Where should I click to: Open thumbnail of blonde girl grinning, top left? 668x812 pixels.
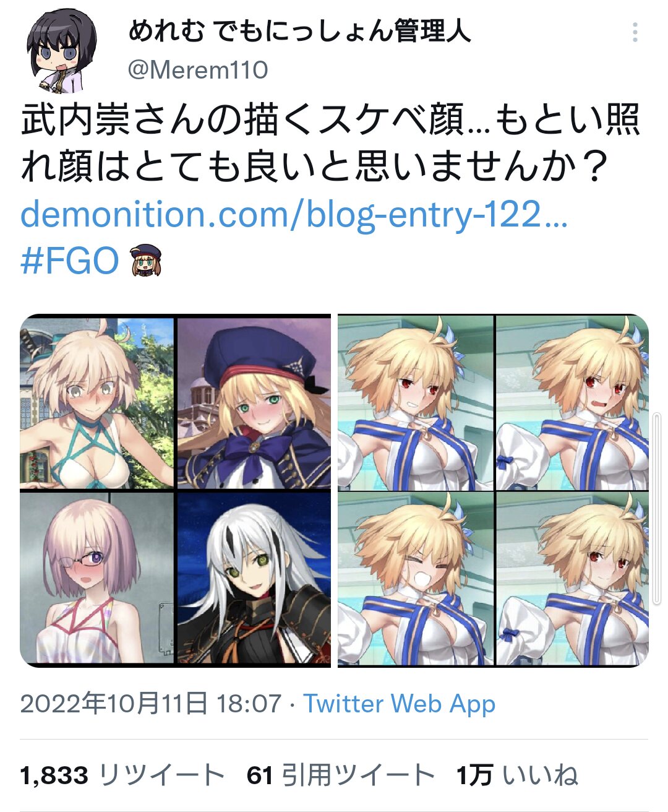(x=416, y=402)
